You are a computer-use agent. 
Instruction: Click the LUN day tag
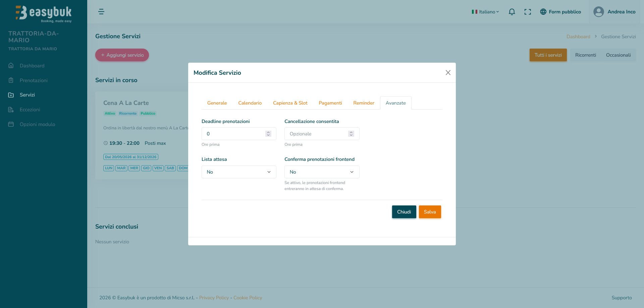(109, 168)
